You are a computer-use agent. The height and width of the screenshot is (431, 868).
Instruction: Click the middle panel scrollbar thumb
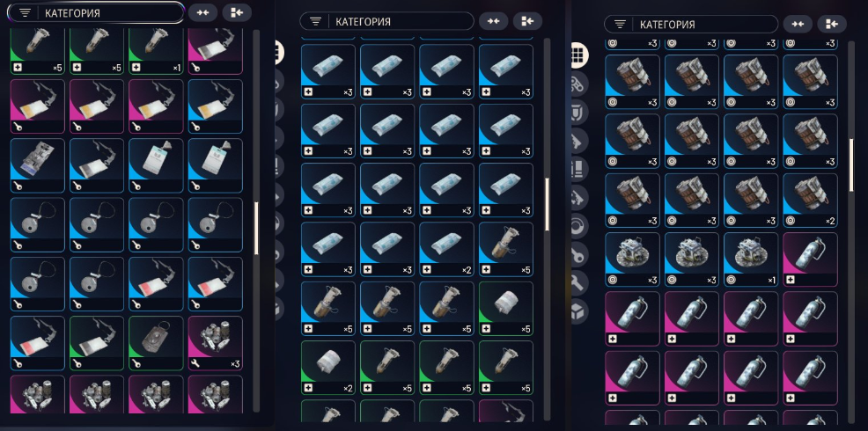click(547, 204)
